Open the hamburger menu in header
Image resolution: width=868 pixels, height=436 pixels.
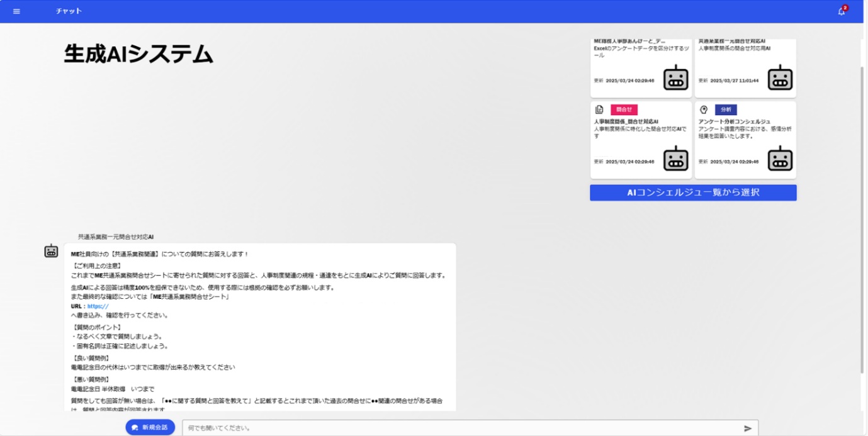[16, 11]
